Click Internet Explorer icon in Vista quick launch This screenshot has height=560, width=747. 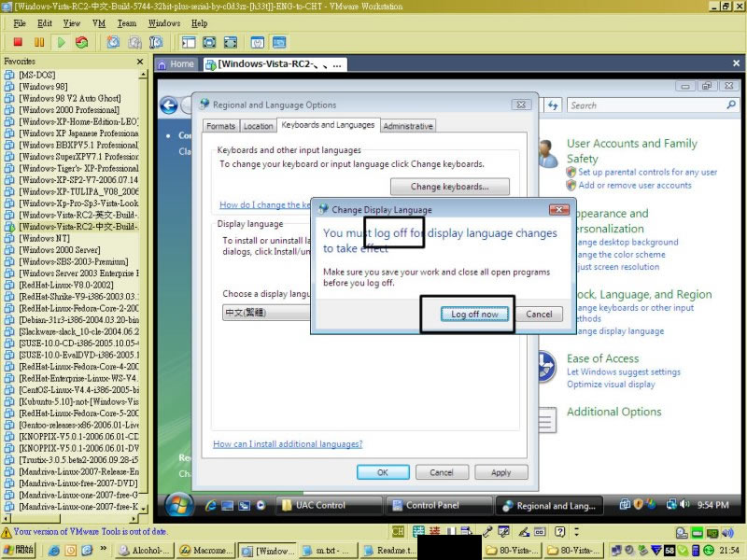[x=210, y=506]
